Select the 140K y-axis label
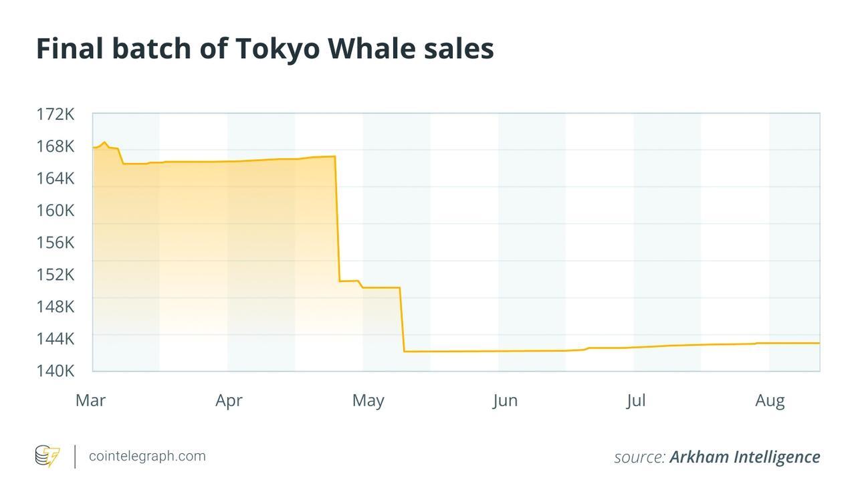Viewport: 856px width, 504px height. click(55, 370)
